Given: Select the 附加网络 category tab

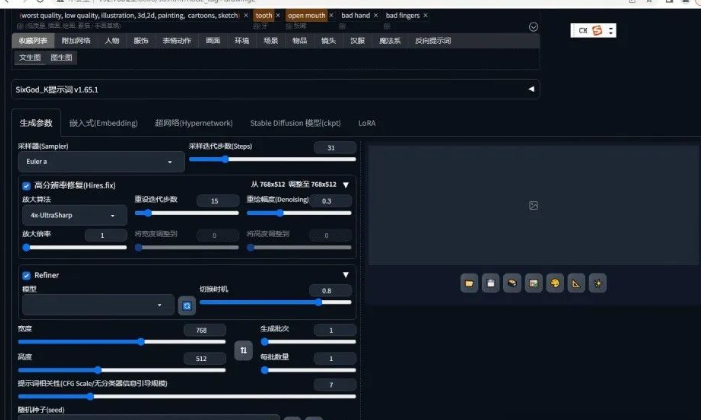Looking at the screenshot, I should tap(76, 41).
